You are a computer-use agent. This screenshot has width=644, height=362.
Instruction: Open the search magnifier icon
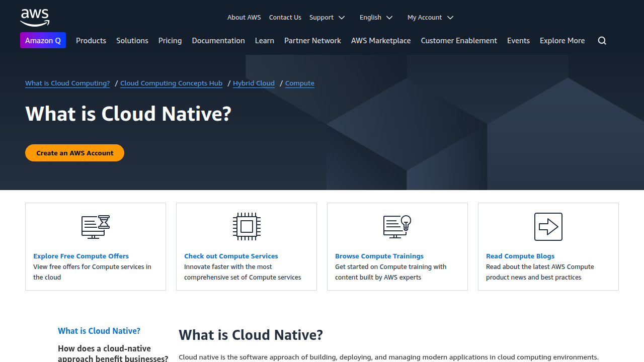tap(602, 41)
